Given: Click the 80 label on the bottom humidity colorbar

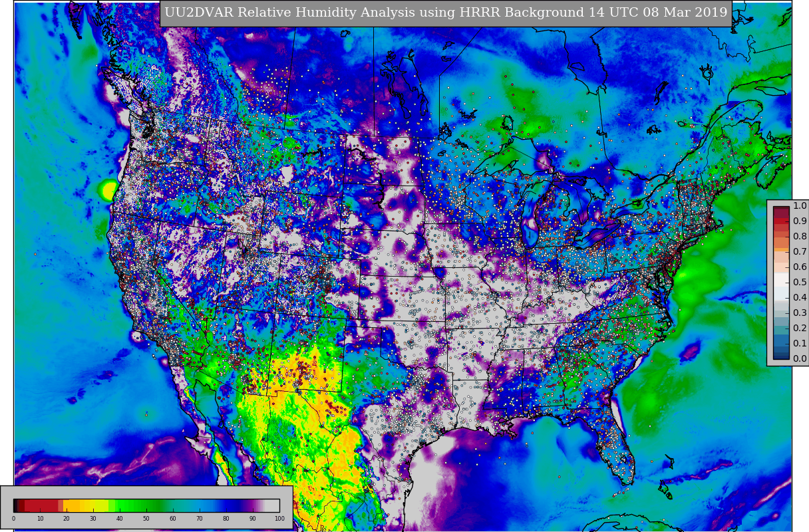Looking at the screenshot, I should click(226, 518).
